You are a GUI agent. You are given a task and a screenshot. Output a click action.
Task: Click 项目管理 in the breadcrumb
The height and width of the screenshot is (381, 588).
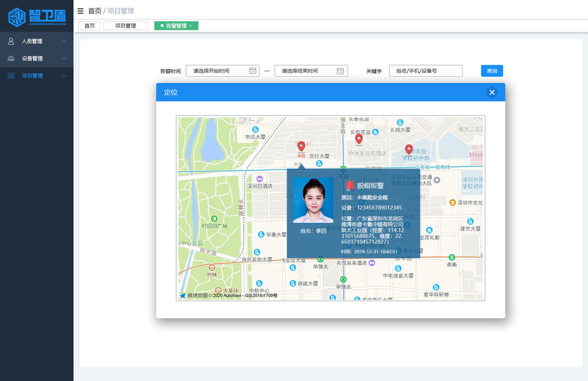121,11
